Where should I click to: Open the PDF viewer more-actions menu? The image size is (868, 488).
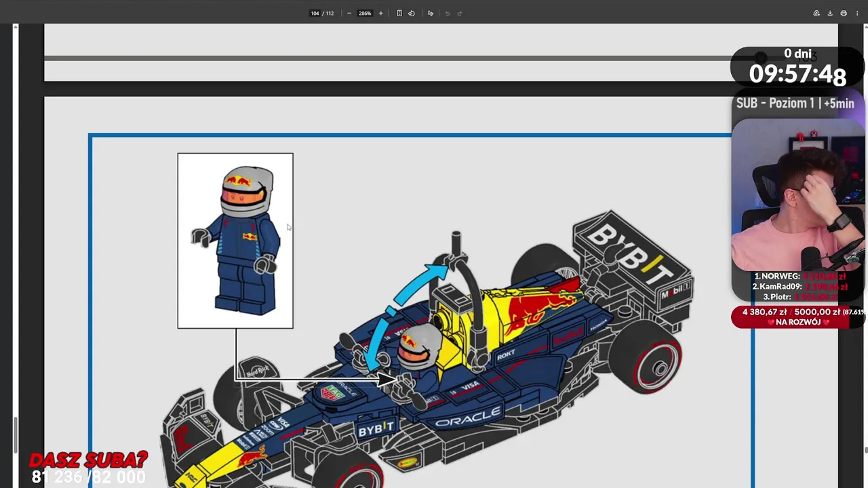[856, 13]
